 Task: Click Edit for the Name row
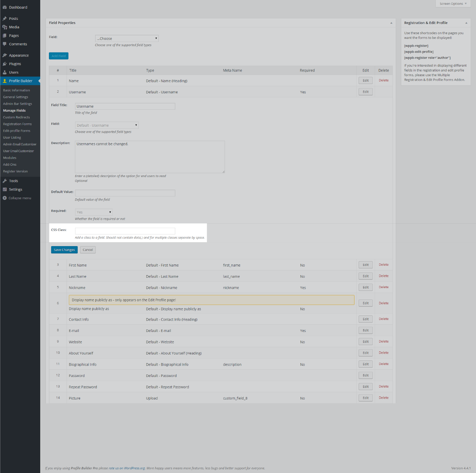[366, 80]
